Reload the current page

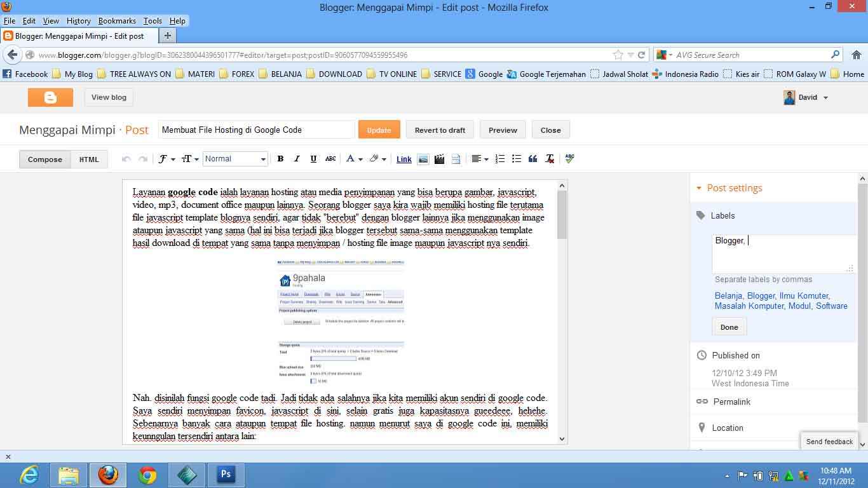(642, 55)
